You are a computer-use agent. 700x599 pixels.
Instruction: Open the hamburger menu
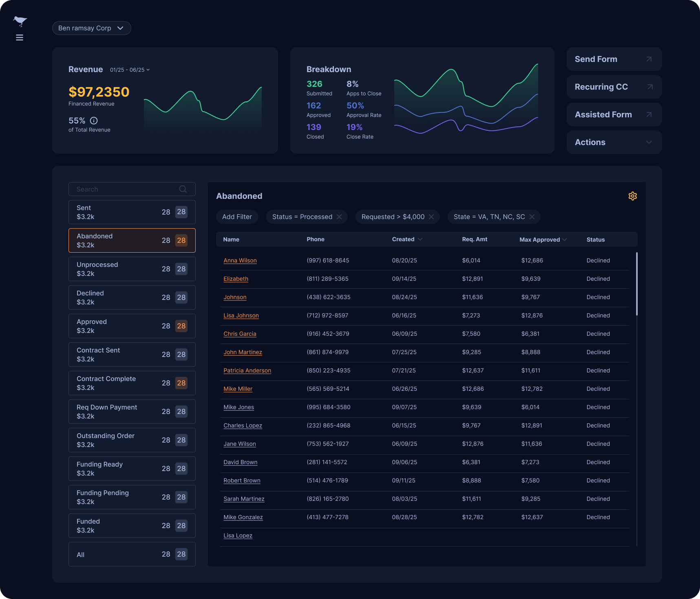(x=20, y=37)
